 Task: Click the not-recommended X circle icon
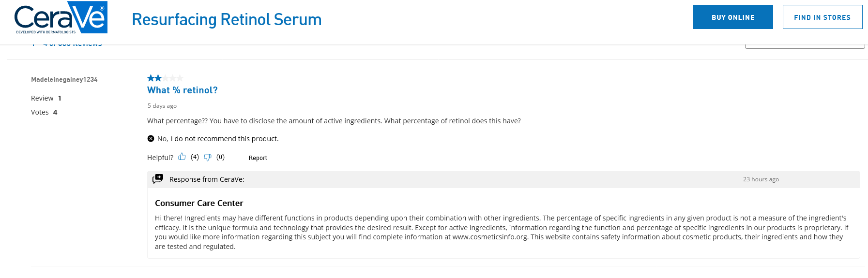click(151, 139)
